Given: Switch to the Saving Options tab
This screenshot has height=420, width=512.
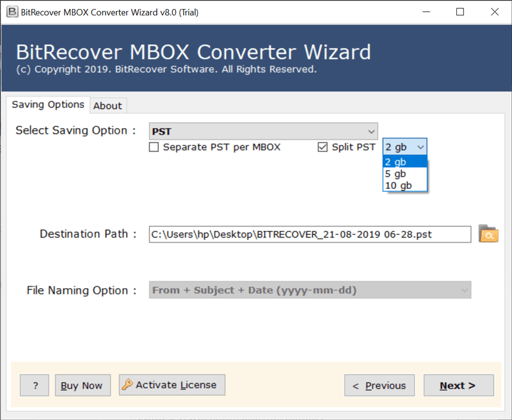Looking at the screenshot, I should [48, 104].
